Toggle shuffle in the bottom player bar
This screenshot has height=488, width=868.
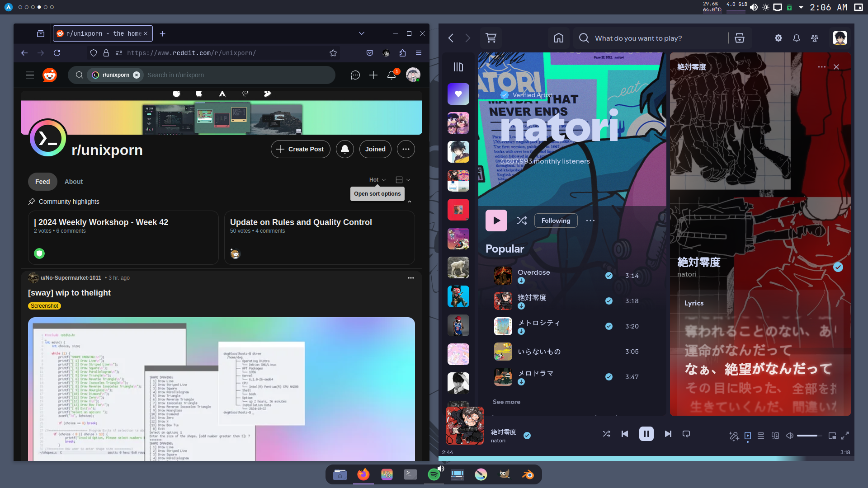pos(607,434)
